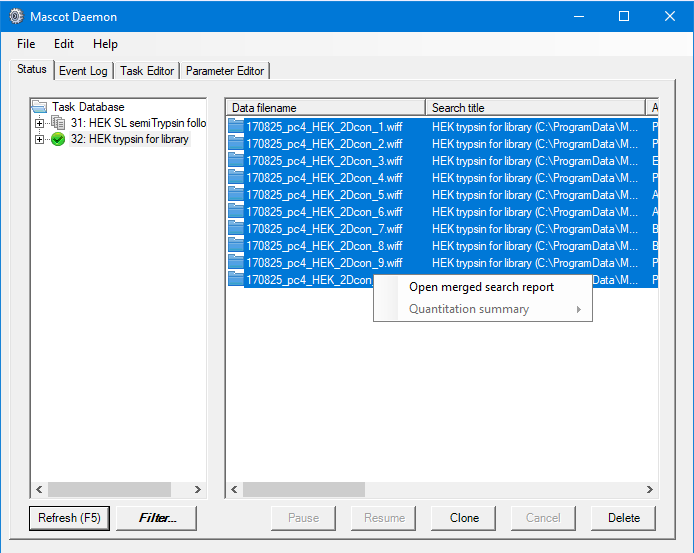The width and height of the screenshot is (694, 553).
Task: Select file 170825_pc4_HEK_2Dcon_3.wiff
Action: pos(324,161)
